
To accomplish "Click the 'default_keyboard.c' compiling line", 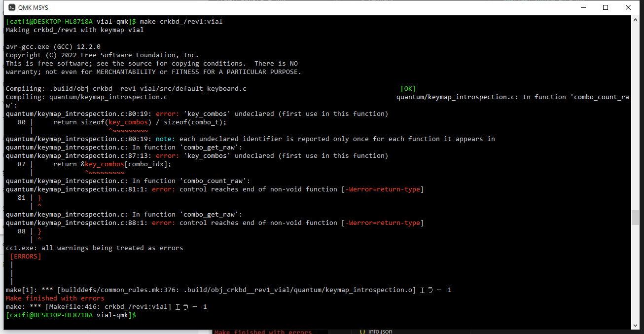I will (x=126, y=89).
